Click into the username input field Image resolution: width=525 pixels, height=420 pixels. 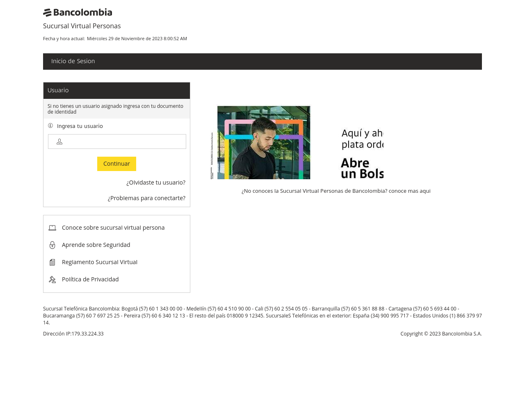(117, 142)
